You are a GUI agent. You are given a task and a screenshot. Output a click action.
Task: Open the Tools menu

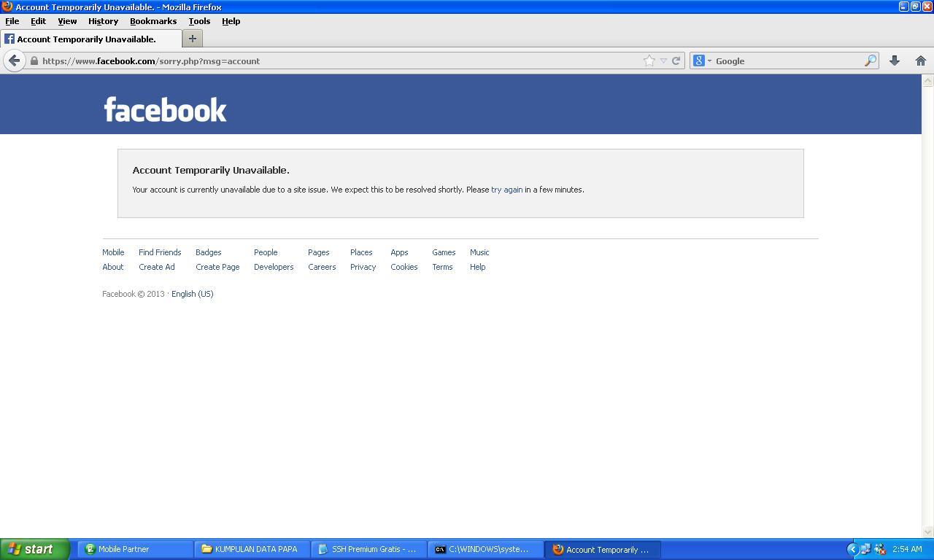tap(199, 21)
